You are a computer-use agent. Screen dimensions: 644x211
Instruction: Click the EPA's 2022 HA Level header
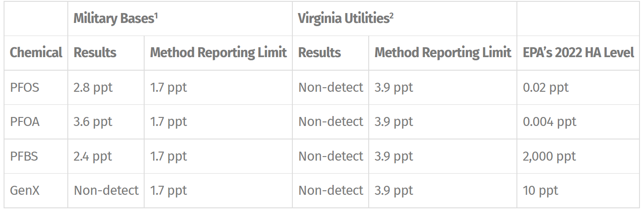[x=578, y=53]
